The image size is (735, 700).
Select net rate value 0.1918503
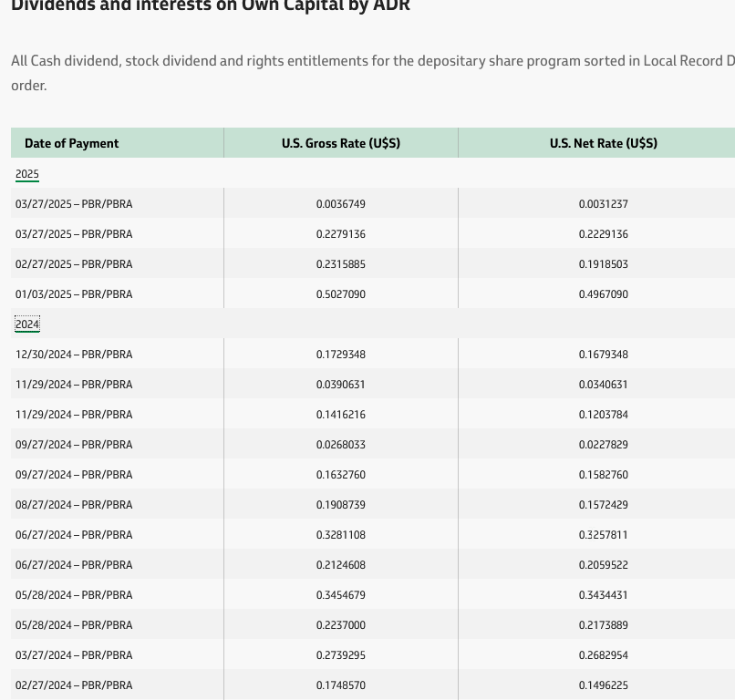604,263
